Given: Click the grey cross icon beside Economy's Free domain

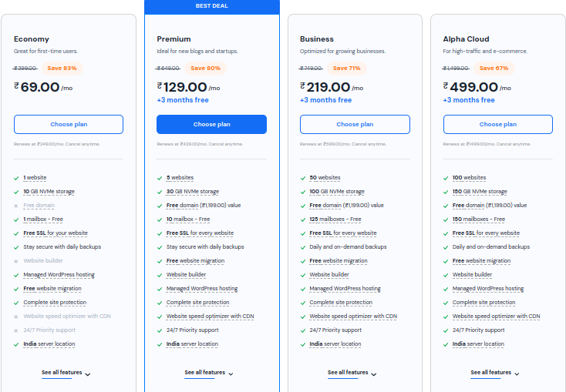Looking at the screenshot, I should tap(16, 206).
